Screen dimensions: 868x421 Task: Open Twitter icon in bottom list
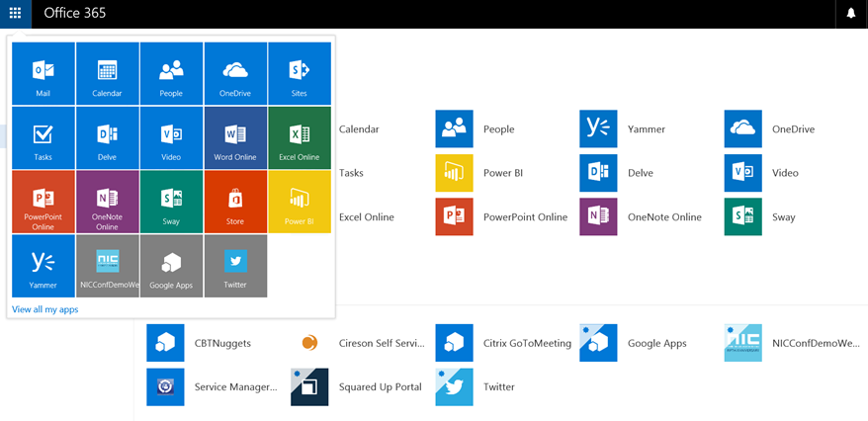tap(454, 387)
